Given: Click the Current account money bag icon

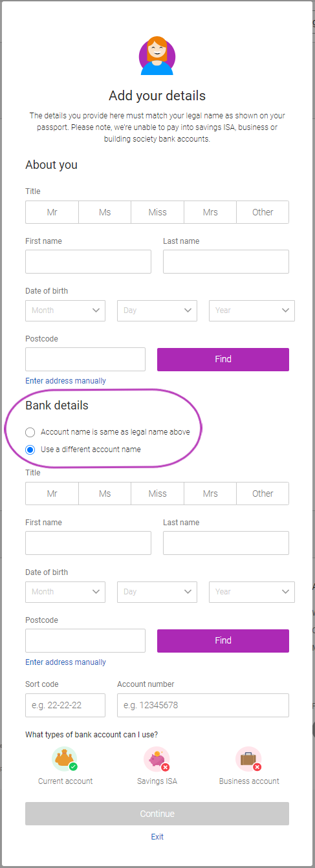Looking at the screenshot, I should coord(65,759).
